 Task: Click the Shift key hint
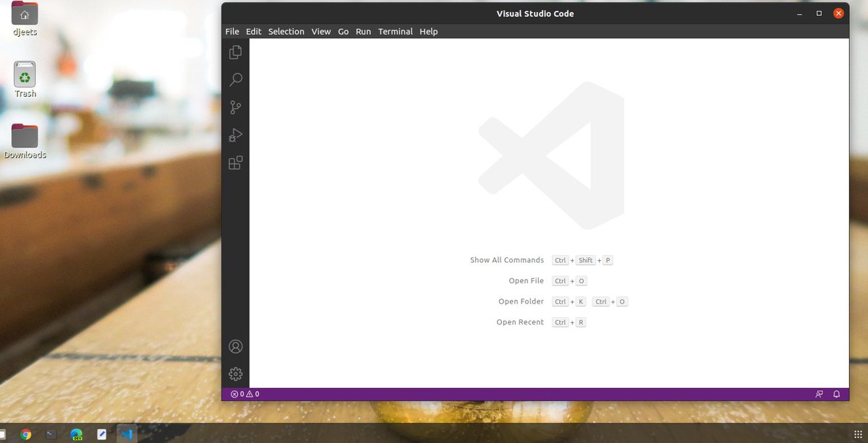pos(586,260)
